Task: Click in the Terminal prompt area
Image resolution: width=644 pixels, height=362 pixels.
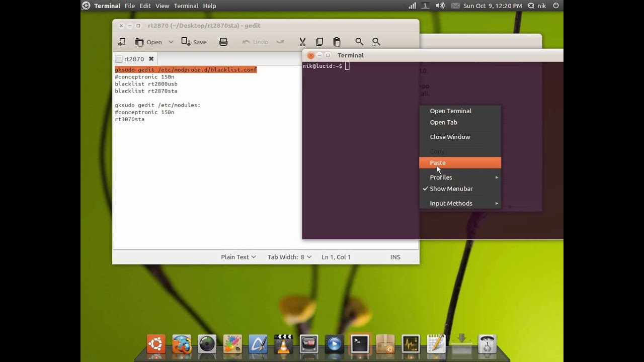Action: point(347,66)
